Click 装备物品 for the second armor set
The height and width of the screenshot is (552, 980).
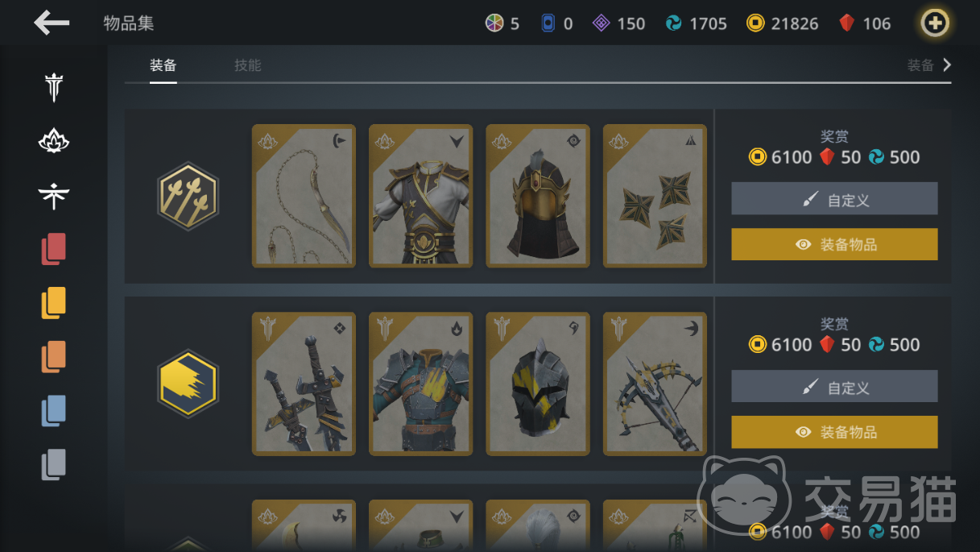(834, 432)
